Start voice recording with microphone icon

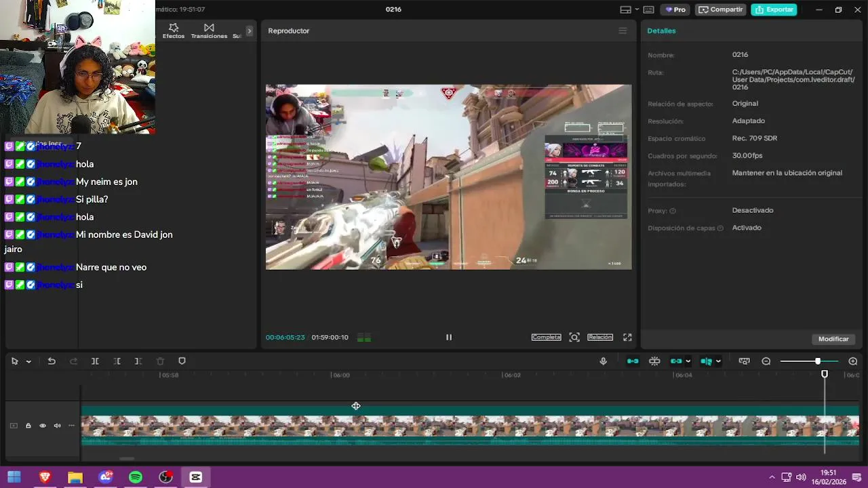[x=603, y=361]
